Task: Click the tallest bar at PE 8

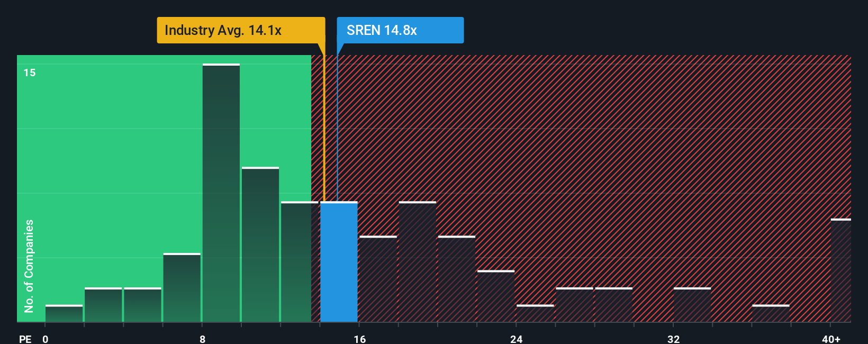Action: click(x=221, y=193)
